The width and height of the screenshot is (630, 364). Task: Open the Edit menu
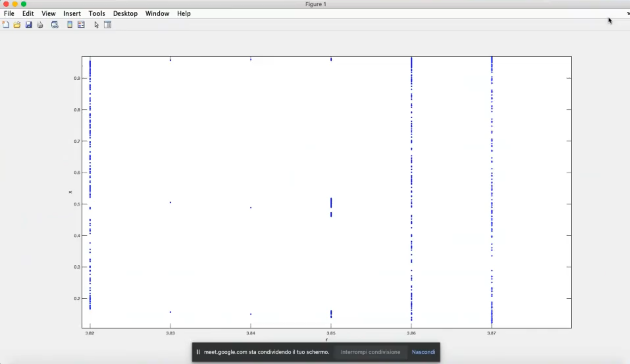tap(28, 14)
